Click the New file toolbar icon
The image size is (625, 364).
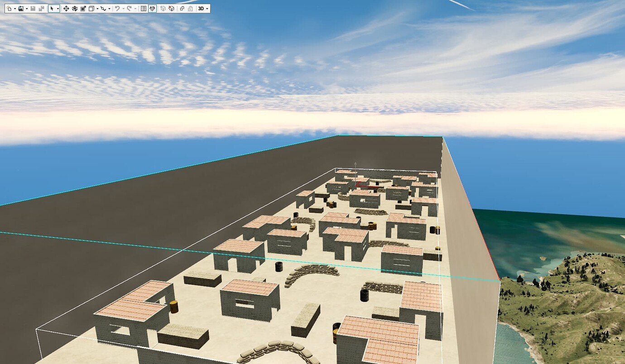[9, 9]
